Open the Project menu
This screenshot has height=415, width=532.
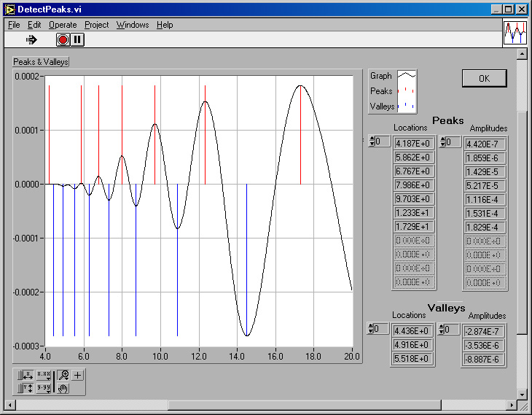pyautogui.click(x=97, y=25)
